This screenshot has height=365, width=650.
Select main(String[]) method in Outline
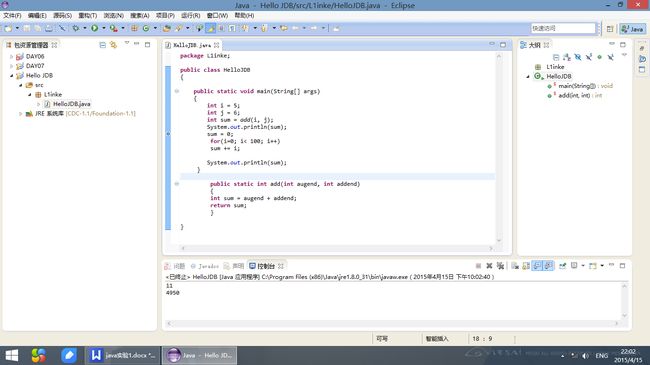coord(580,86)
